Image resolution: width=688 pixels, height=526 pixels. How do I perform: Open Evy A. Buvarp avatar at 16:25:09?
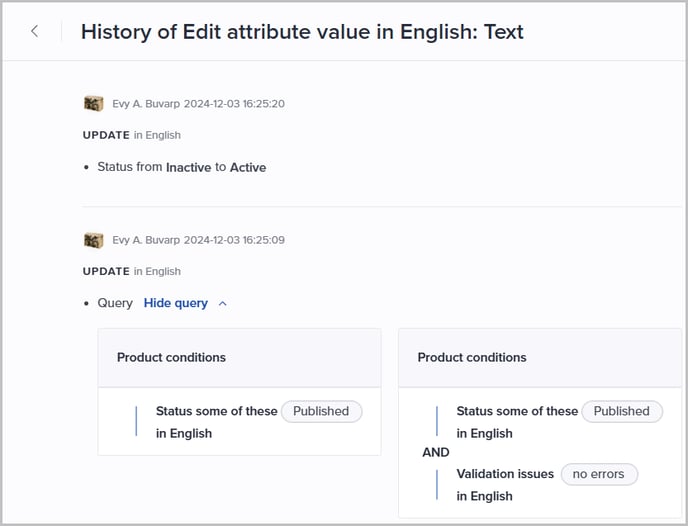(x=93, y=240)
